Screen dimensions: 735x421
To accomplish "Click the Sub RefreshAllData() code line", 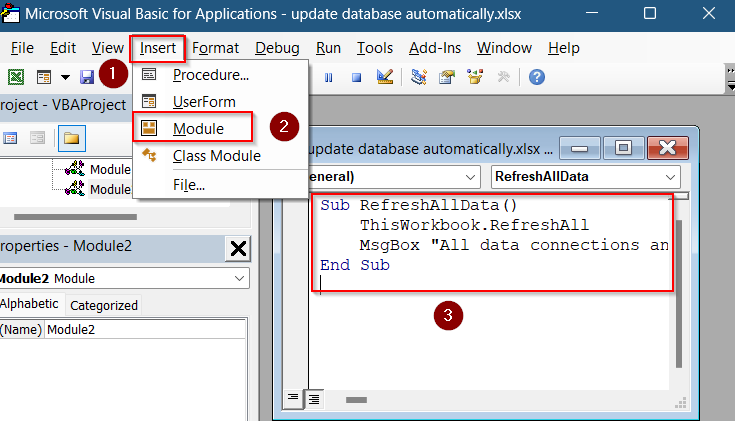I will click(419, 205).
